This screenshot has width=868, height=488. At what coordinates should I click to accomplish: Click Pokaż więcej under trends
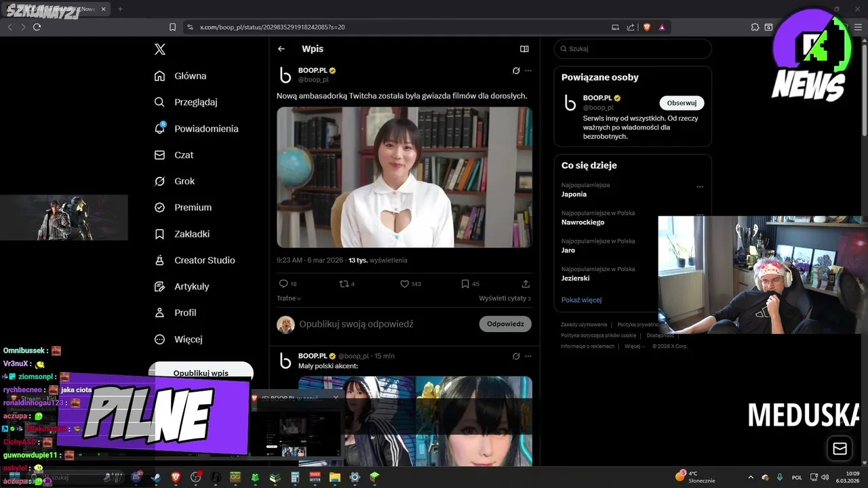click(x=581, y=300)
